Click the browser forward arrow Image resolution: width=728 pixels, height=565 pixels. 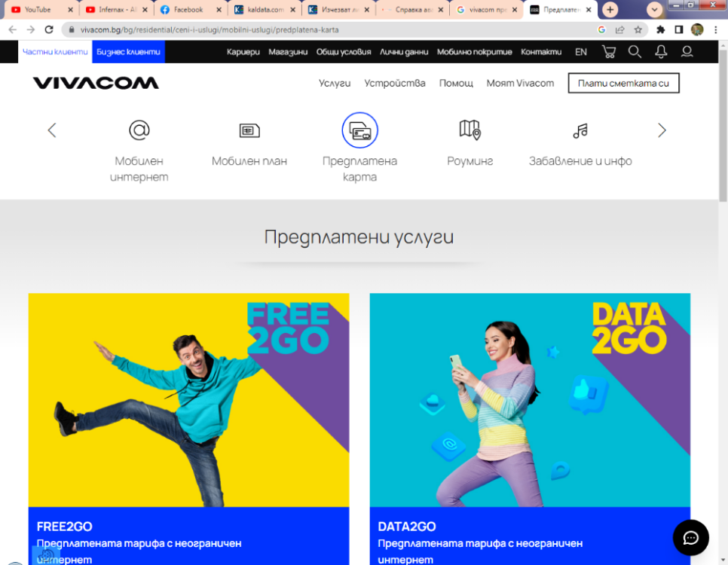coord(31,29)
